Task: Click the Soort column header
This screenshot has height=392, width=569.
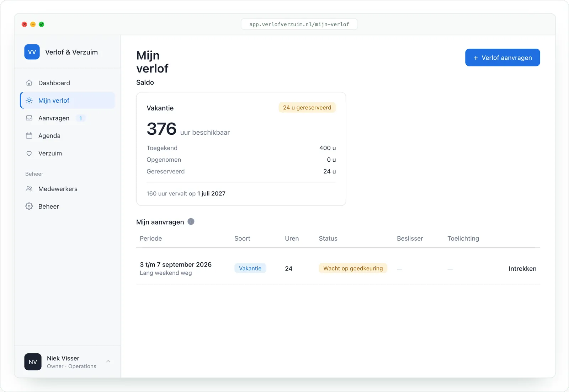Action: coord(242,238)
